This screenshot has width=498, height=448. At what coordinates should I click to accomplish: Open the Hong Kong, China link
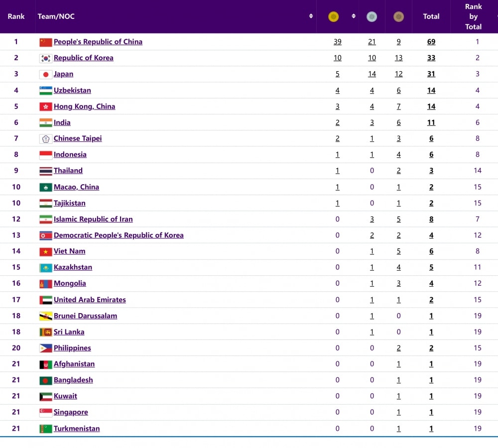[84, 107]
